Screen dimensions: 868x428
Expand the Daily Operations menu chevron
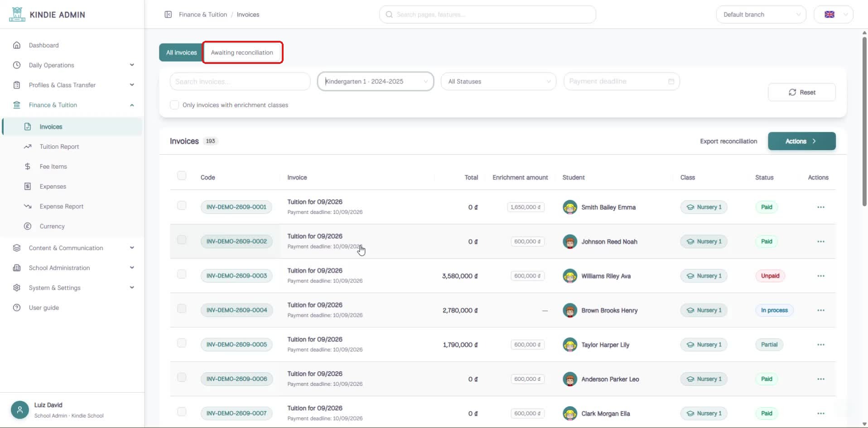click(x=132, y=65)
